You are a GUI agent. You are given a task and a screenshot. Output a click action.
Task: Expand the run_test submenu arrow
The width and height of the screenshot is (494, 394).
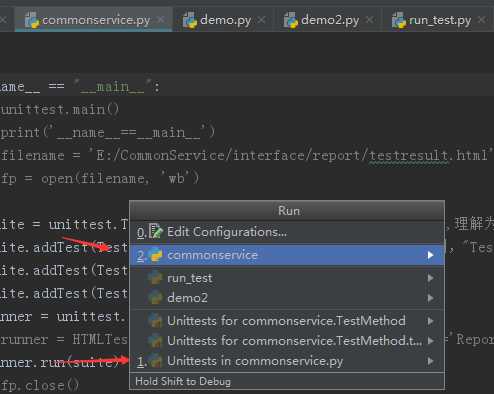pos(431,278)
